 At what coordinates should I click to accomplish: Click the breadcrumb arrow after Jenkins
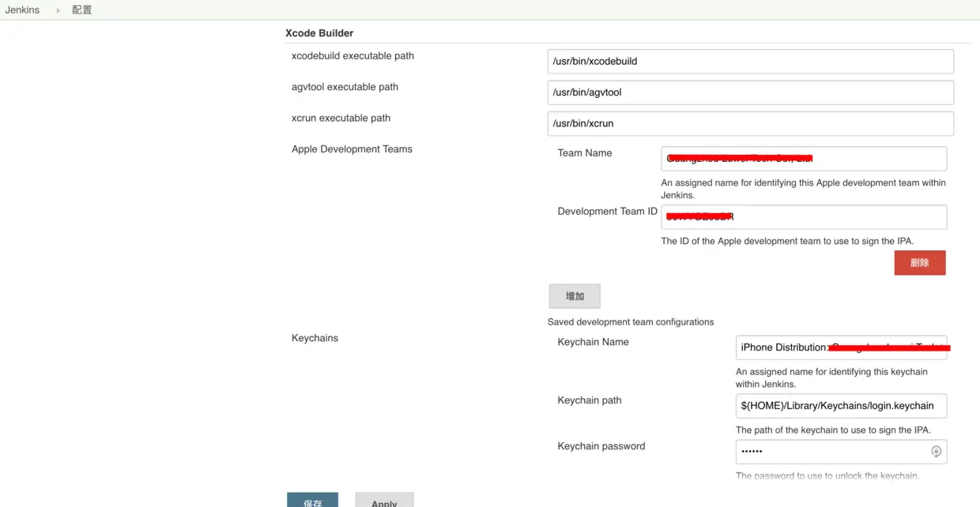click(x=58, y=10)
